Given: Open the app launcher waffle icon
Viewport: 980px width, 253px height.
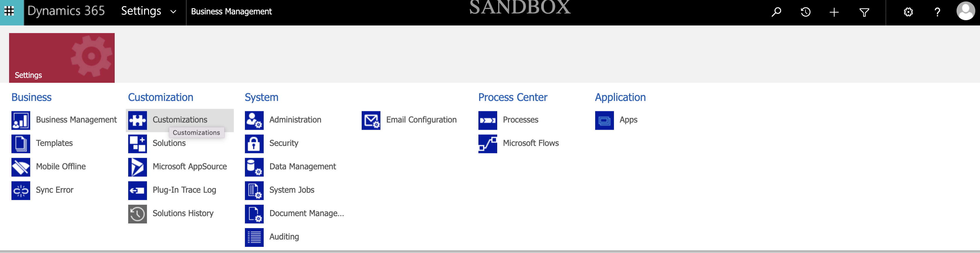Looking at the screenshot, I should click(9, 11).
